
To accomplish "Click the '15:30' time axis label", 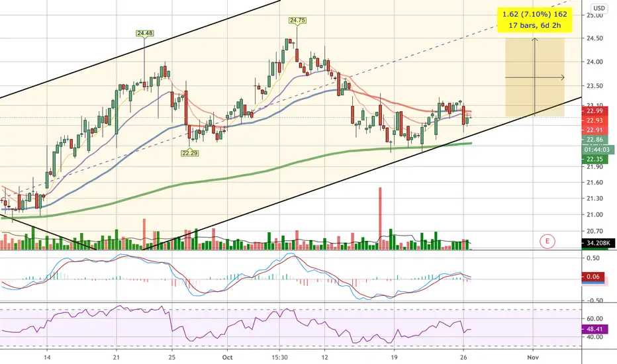I will pos(279,357).
